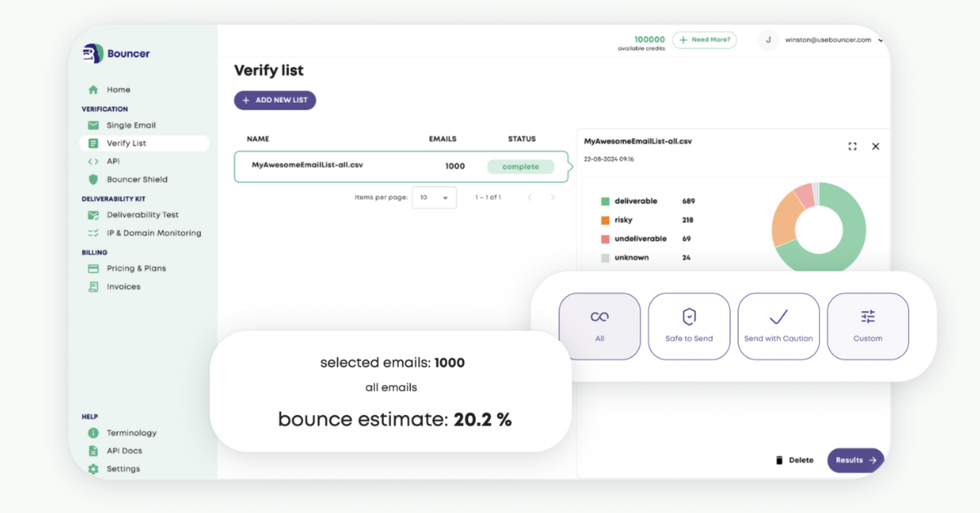Open IP & Domain Monitoring page
Image resolution: width=980 pixels, height=513 pixels.
point(154,234)
